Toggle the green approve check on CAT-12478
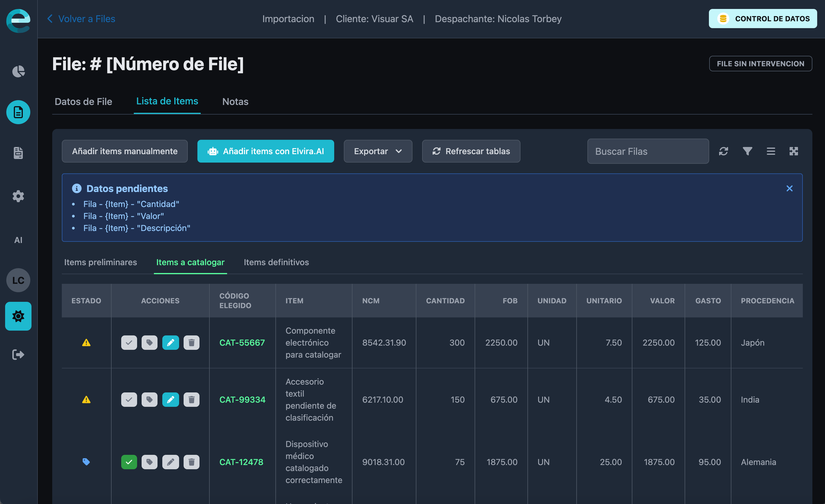This screenshot has height=504, width=825. click(129, 462)
